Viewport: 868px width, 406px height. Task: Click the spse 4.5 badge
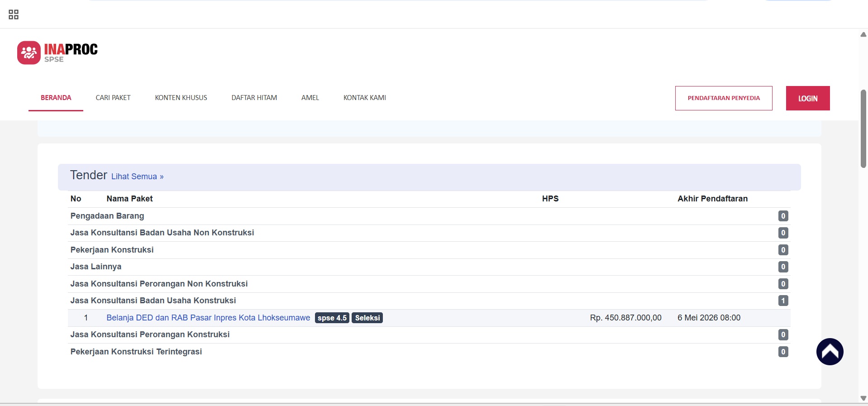pyautogui.click(x=332, y=318)
